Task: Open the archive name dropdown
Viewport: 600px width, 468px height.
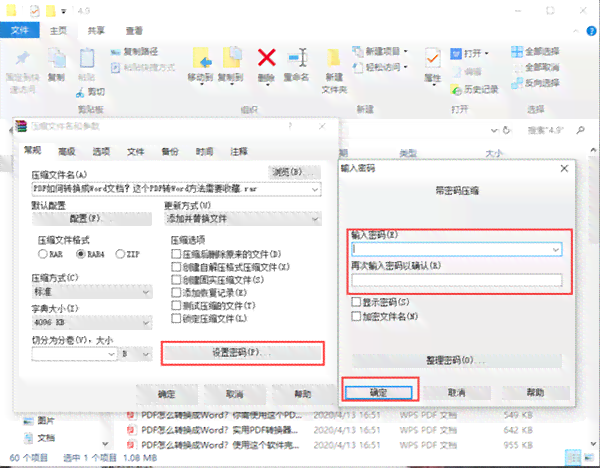Action: 315,189
